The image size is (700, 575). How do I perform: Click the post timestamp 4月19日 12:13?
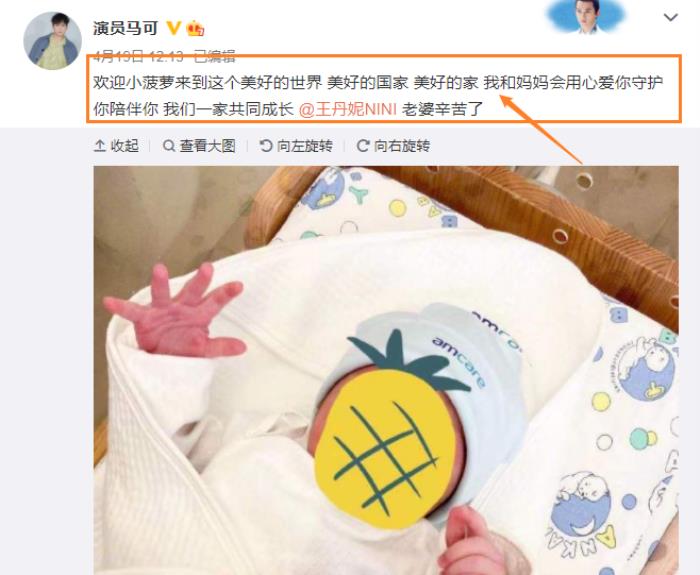(x=138, y=56)
